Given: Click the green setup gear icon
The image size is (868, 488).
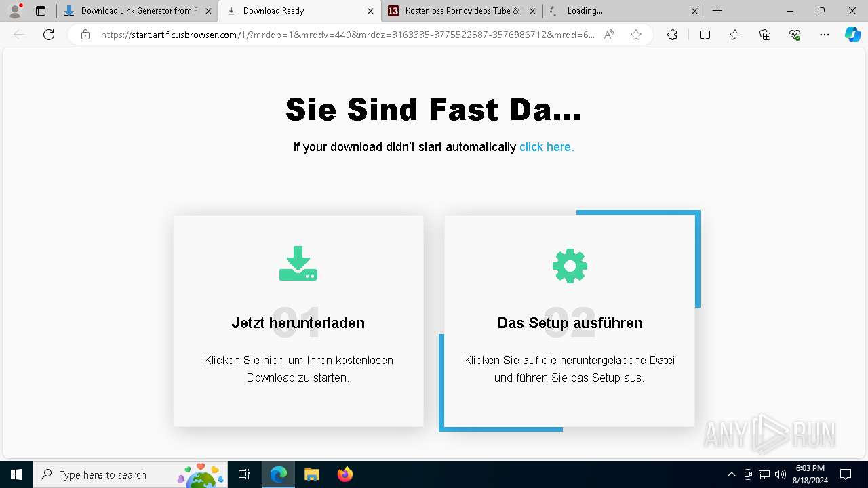Looking at the screenshot, I should point(570,266).
